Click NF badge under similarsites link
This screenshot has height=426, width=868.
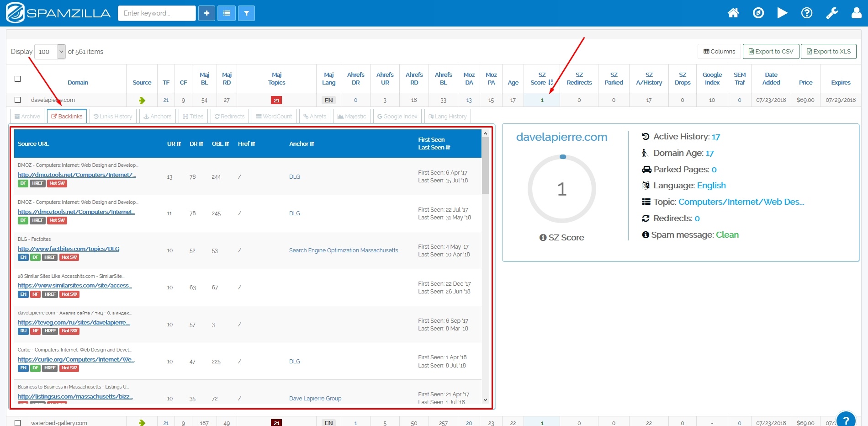tap(36, 294)
